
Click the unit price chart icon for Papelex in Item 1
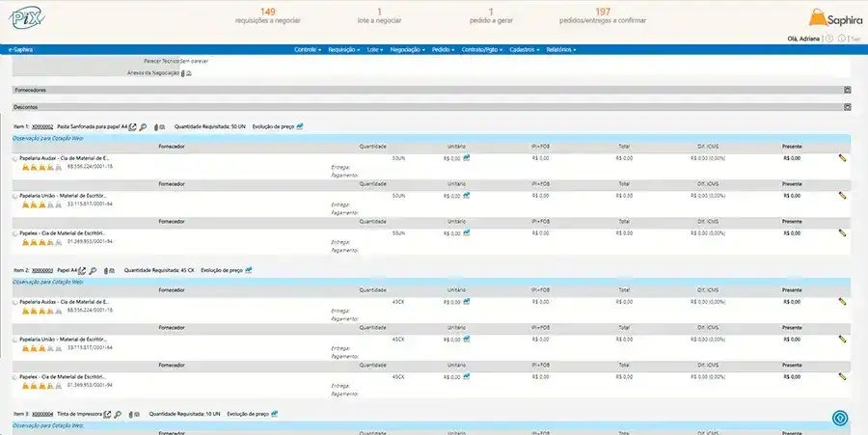point(467,232)
